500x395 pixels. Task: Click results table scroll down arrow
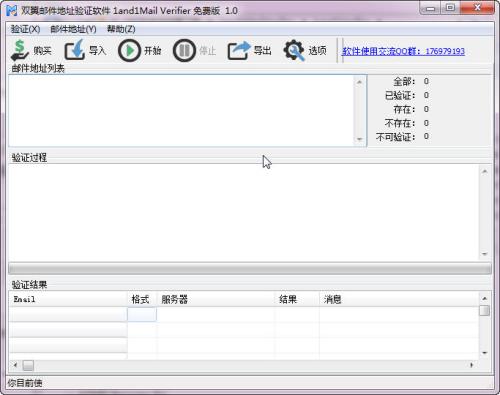484,353
